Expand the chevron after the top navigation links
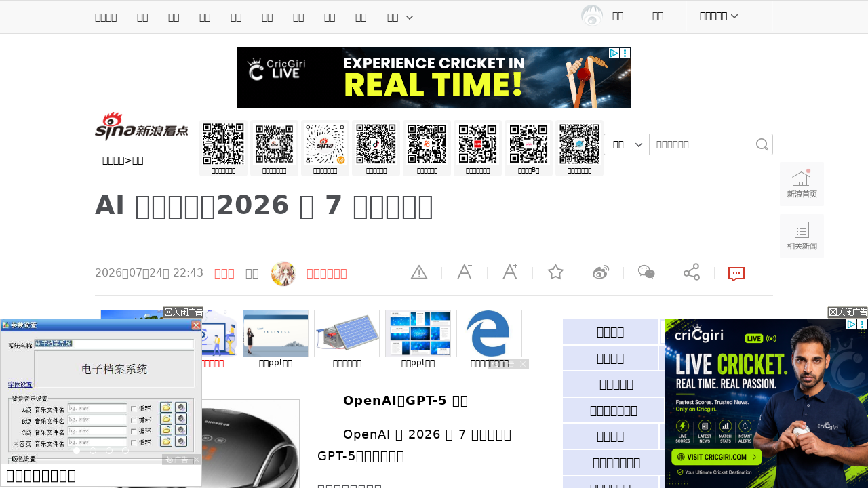This screenshot has width=868, height=488. [410, 17]
